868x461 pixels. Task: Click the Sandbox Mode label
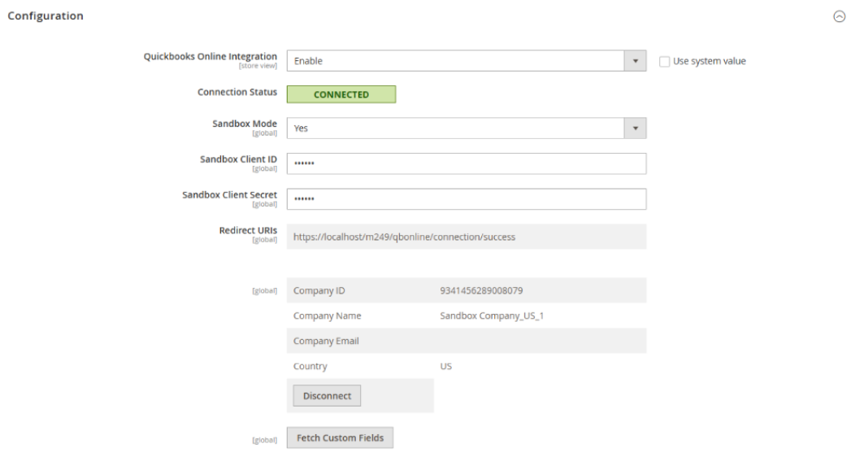(244, 124)
